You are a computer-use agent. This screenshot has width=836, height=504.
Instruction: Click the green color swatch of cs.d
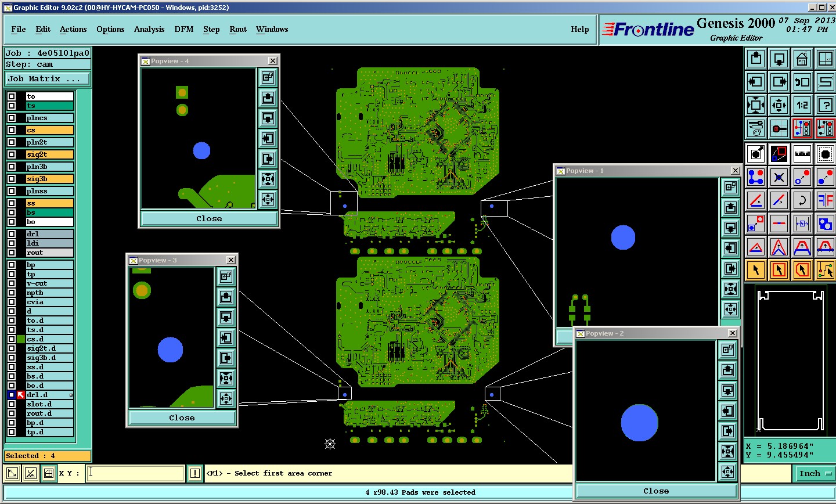(x=21, y=339)
